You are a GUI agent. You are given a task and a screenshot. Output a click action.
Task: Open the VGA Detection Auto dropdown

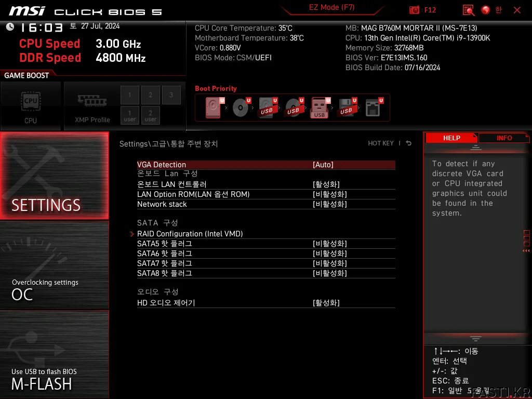pos(323,165)
